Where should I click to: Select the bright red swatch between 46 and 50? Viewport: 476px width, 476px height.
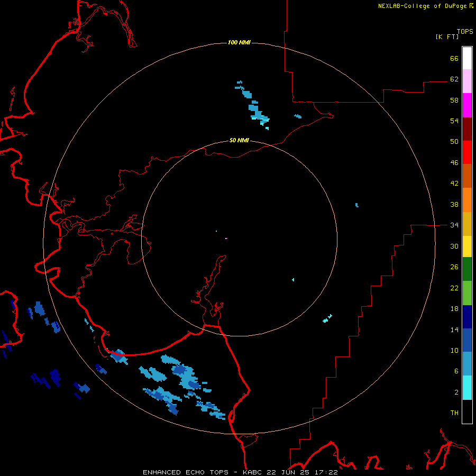(467, 152)
